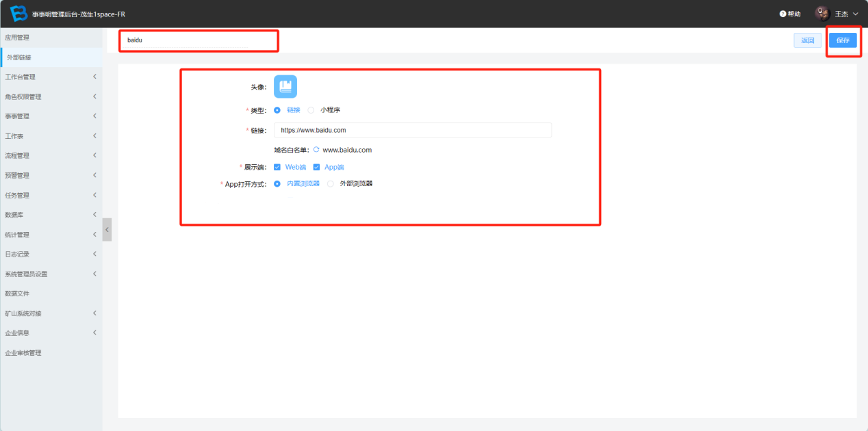Click the blue app logo in header

click(19, 14)
